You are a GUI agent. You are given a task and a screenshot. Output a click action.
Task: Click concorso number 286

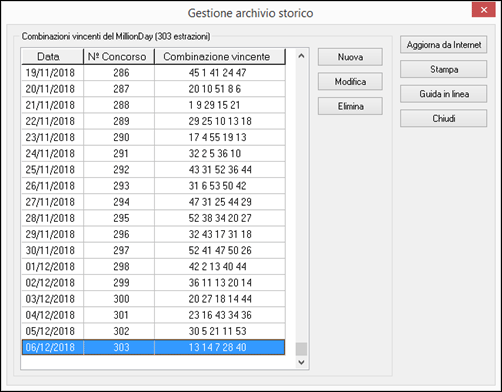click(x=121, y=73)
